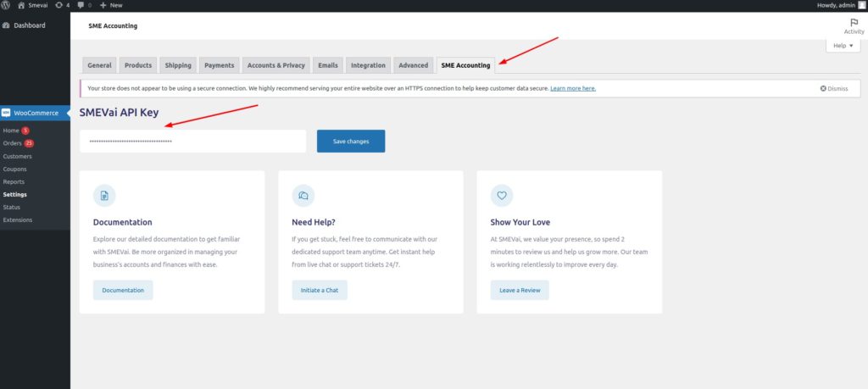Image resolution: width=868 pixels, height=389 pixels.
Task: Open the New content menu
Action: point(111,5)
